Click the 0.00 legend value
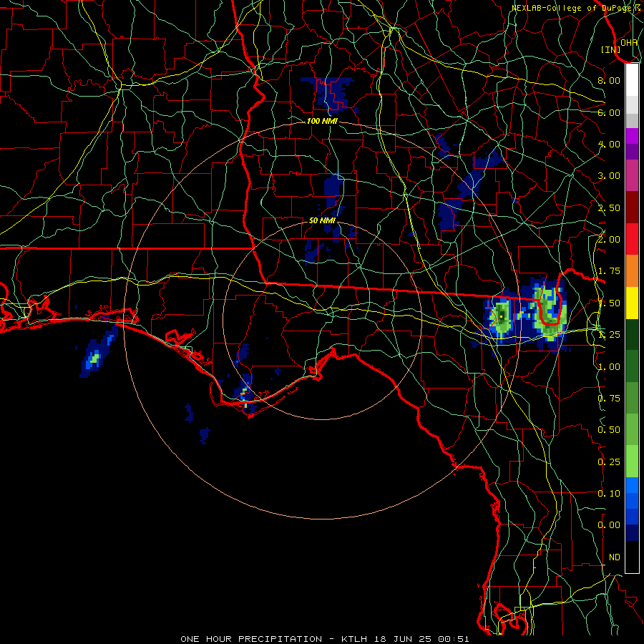The height and width of the screenshot is (644, 644). (x=609, y=525)
